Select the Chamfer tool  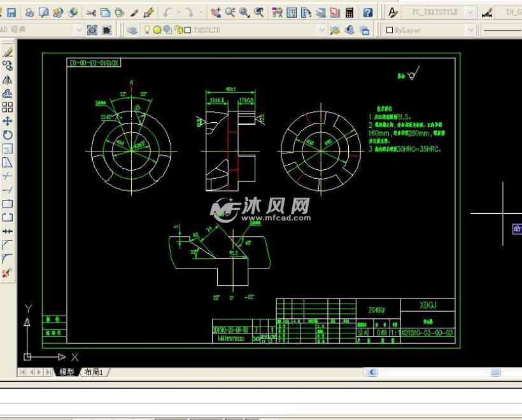[x=8, y=245]
